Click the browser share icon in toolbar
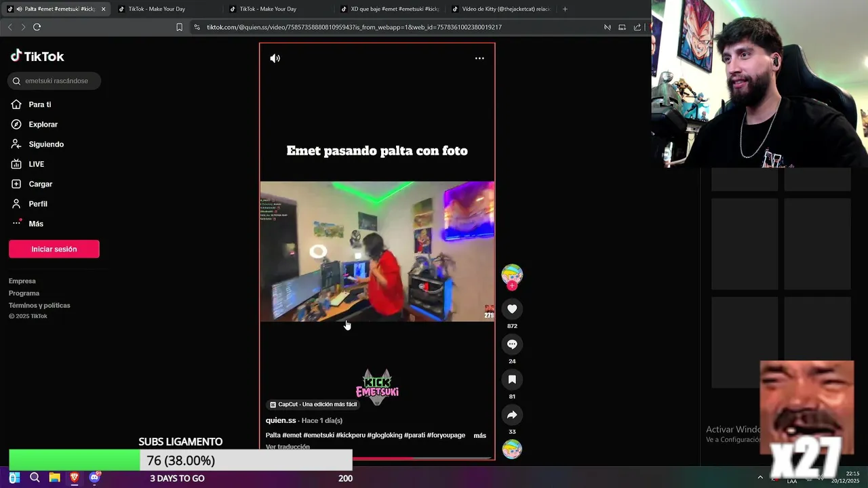 click(637, 27)
